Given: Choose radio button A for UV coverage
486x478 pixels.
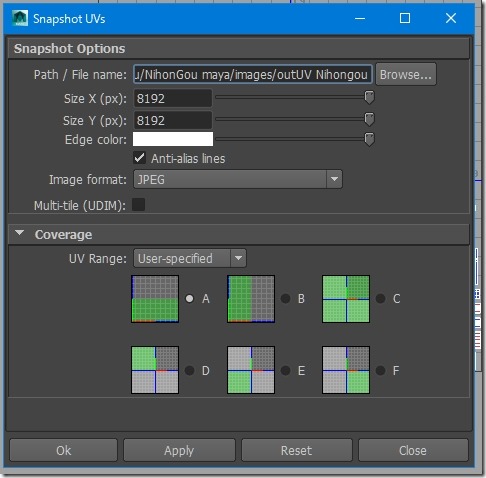Looking at the screenshot, I should coord(190,298).
